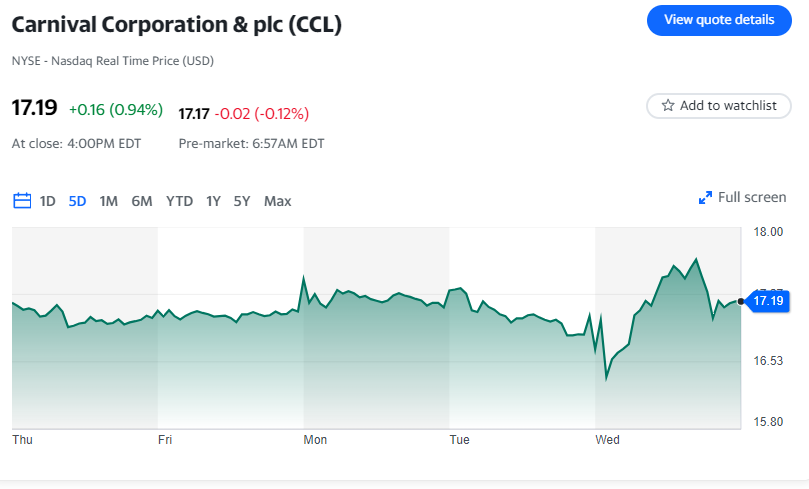
Task: Select the 1D chart range
Action: click(x=48, y=201)
